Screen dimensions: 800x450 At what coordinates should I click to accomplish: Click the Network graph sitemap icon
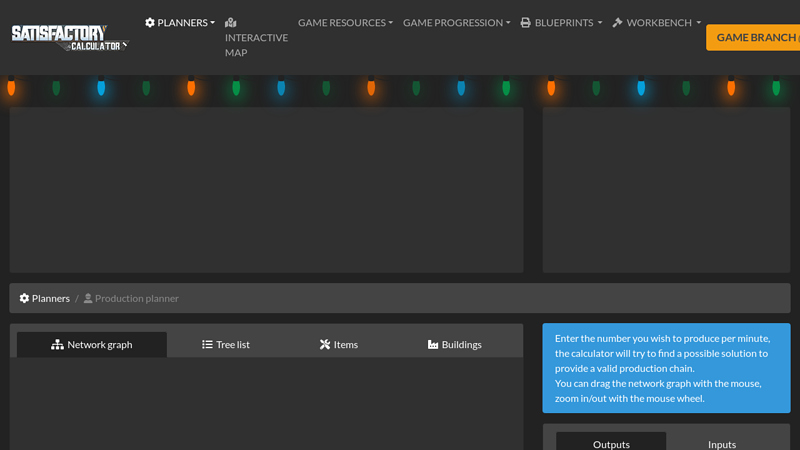pos(57,345)
